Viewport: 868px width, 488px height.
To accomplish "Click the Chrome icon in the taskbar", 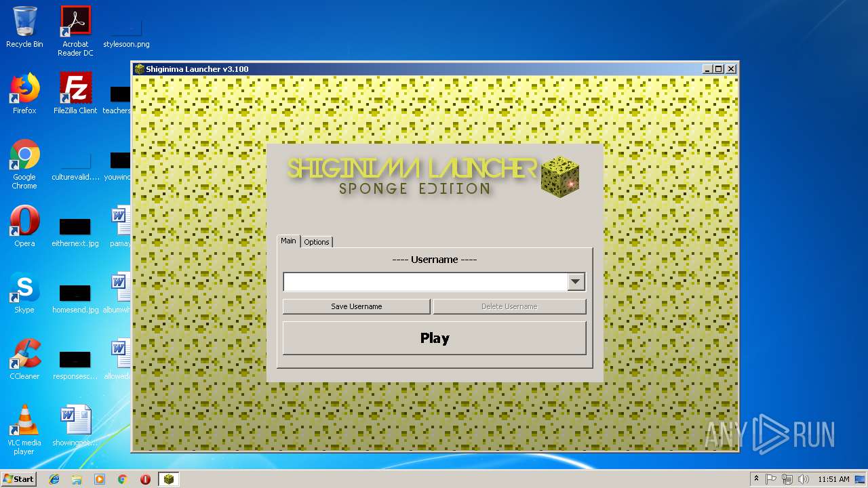I will pos(123,479).
